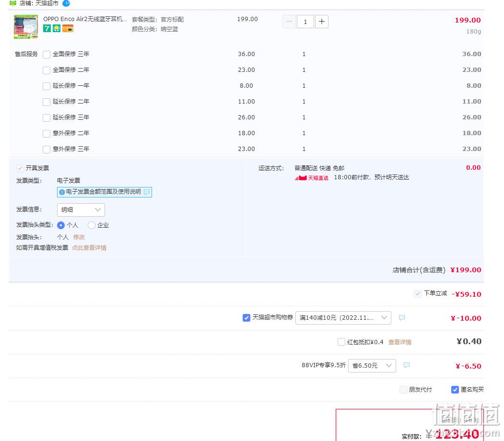504x441 pixels.
Task: Click 套餐类型: 官方标配 text
Action: coord(157,19)
